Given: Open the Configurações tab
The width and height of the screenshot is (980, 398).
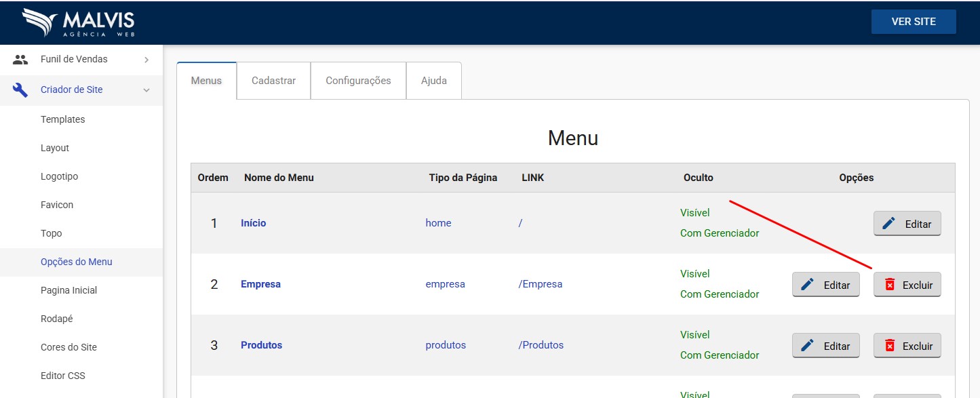Looking at the screenshot, I should (358, 81).
